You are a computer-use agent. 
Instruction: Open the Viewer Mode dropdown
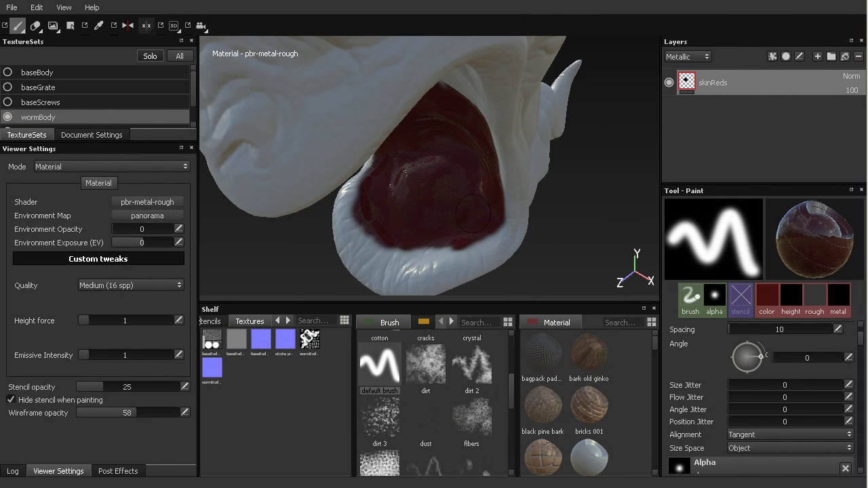pyautogui.click(x=111, y=167)
